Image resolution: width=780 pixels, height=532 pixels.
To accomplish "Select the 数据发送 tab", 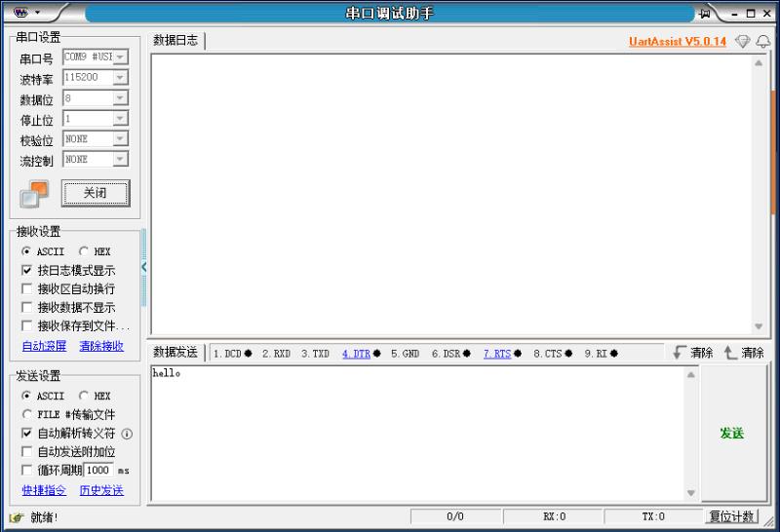I will [x=175, y=353].
